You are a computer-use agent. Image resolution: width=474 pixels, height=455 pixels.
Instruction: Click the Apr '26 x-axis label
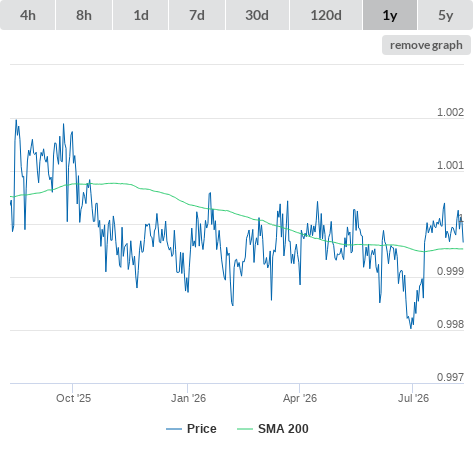tap(300, 398)
